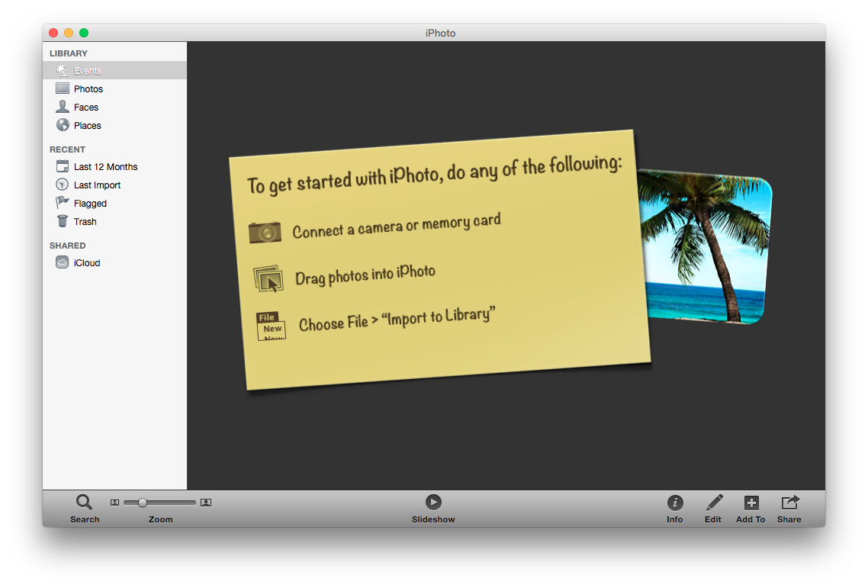The width and height of the screenshot is (868, 588).
Task: Click the RECENT section header
Action: pyautogui.click(x=67, y=149)
